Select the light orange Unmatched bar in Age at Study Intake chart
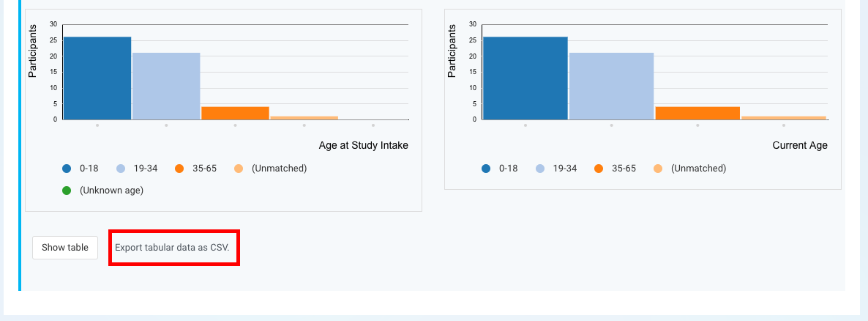This screenshot has height=321, width=868. point(304,117)
